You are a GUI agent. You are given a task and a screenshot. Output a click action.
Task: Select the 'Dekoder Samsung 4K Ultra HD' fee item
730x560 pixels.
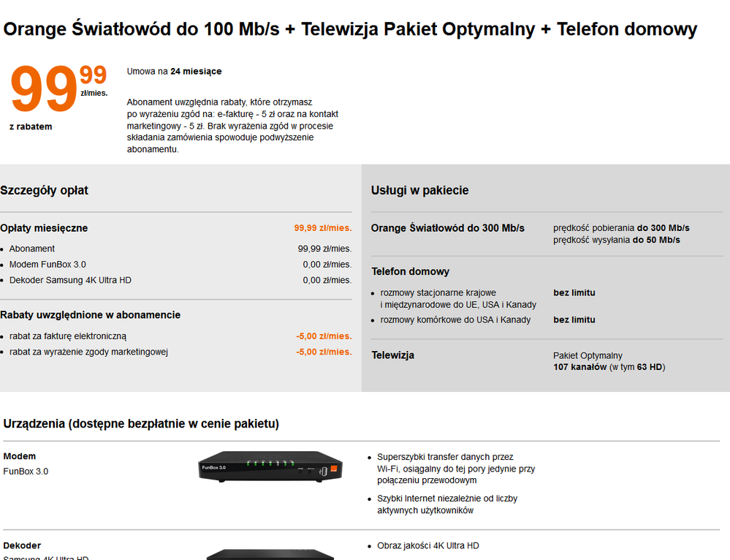[x=70, y=280]
